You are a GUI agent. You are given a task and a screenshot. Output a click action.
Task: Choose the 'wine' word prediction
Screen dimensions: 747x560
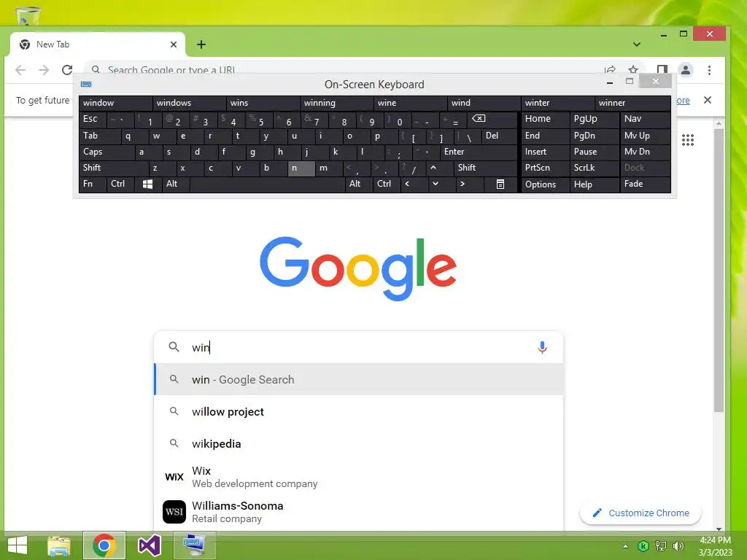(x=411, y=103)
